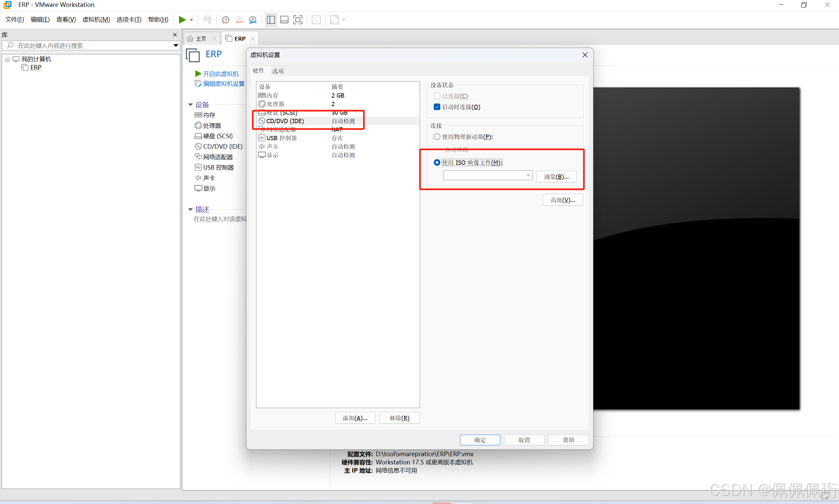
Task: Click the green power on toolbar icon
Action: coord(182,20)
